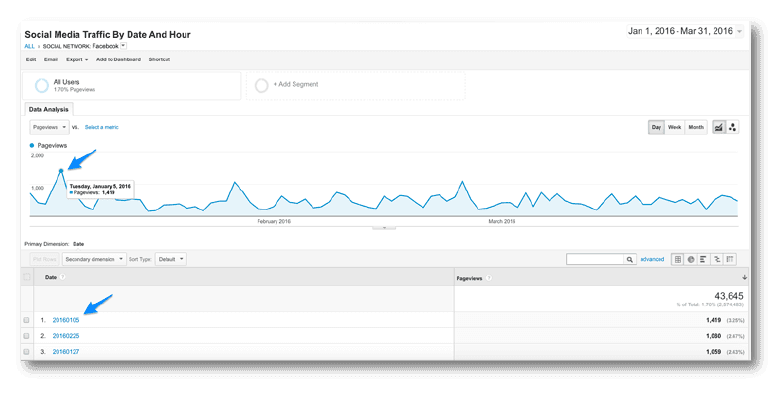Click the Pageviews sort descending arrow
This screenshot has width=768, height=409.
744,278
